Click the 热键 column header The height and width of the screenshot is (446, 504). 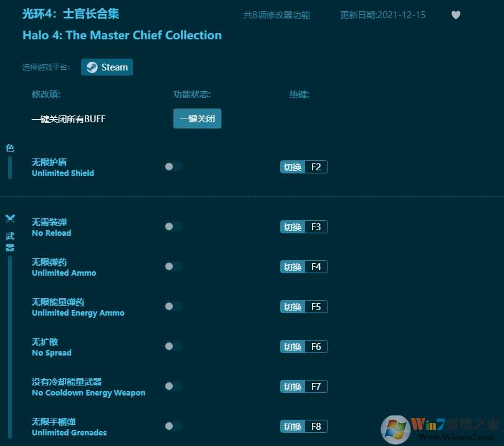coord(299,94)
